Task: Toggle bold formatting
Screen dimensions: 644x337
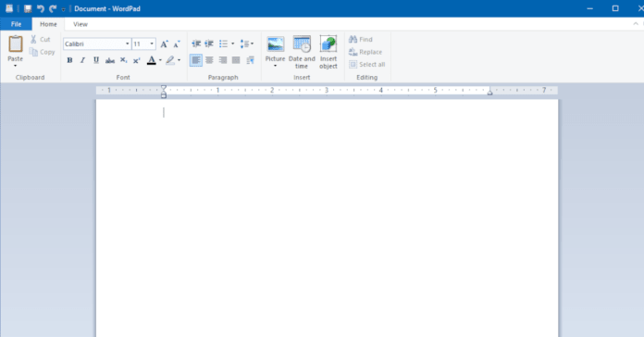Action: tap(69, 60)
